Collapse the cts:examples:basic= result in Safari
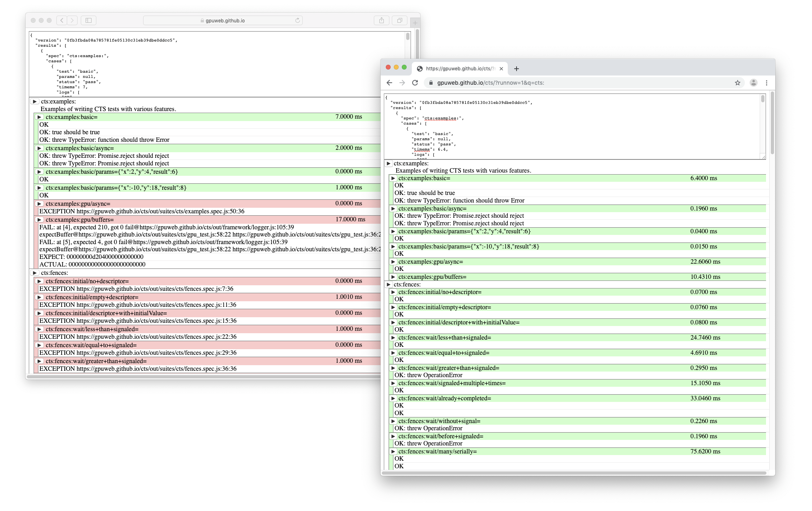 (39, 117)
